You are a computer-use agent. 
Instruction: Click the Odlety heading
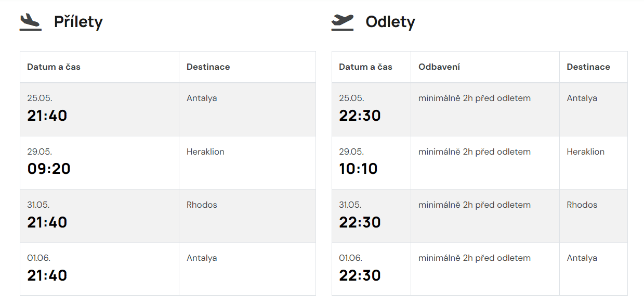point(390,22)
